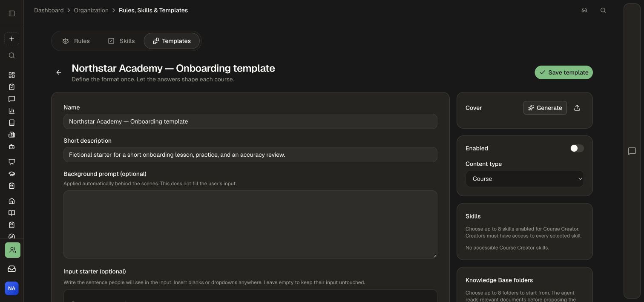Open the clipboard-check icon in sidebar

tap(11, 87)
